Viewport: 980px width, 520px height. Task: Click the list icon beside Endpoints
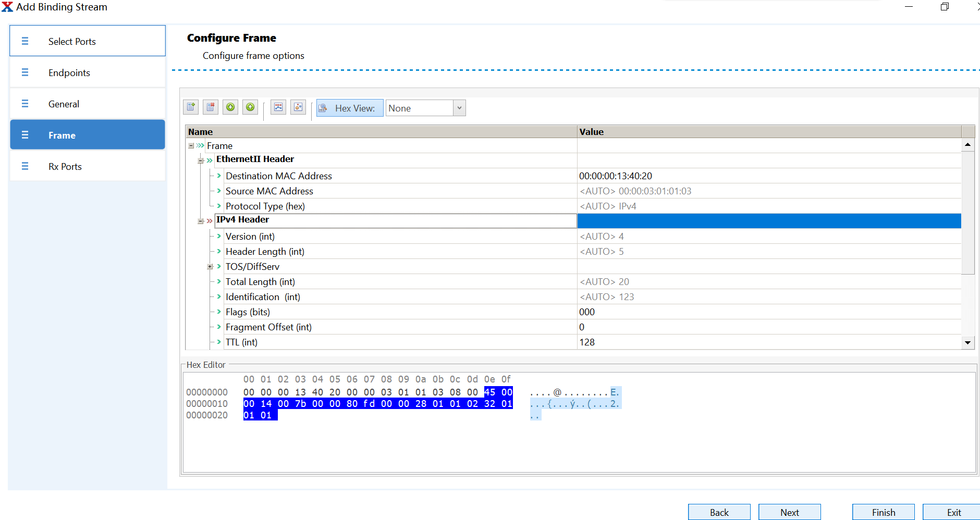click(25, 72)
